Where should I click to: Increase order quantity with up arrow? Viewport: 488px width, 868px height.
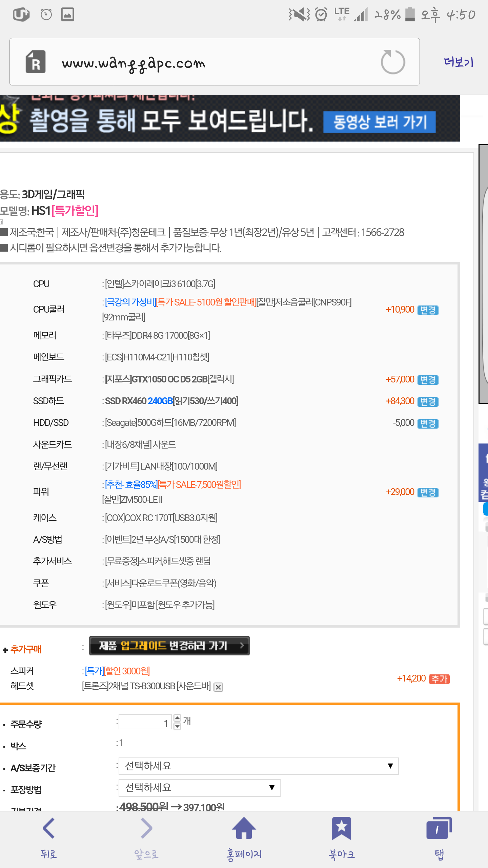(177, 717)
